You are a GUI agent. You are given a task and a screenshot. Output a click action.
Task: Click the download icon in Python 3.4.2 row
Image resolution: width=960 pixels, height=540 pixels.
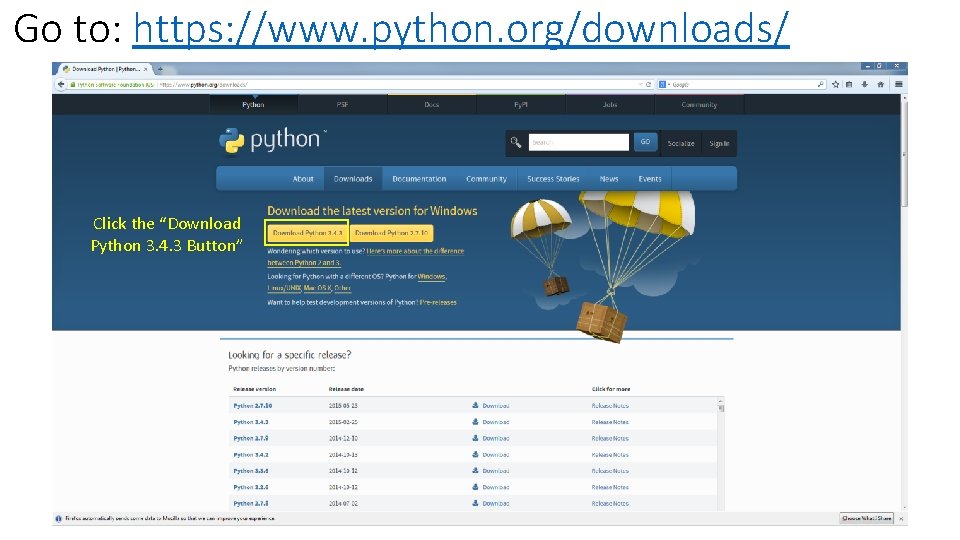coord(475,454)
